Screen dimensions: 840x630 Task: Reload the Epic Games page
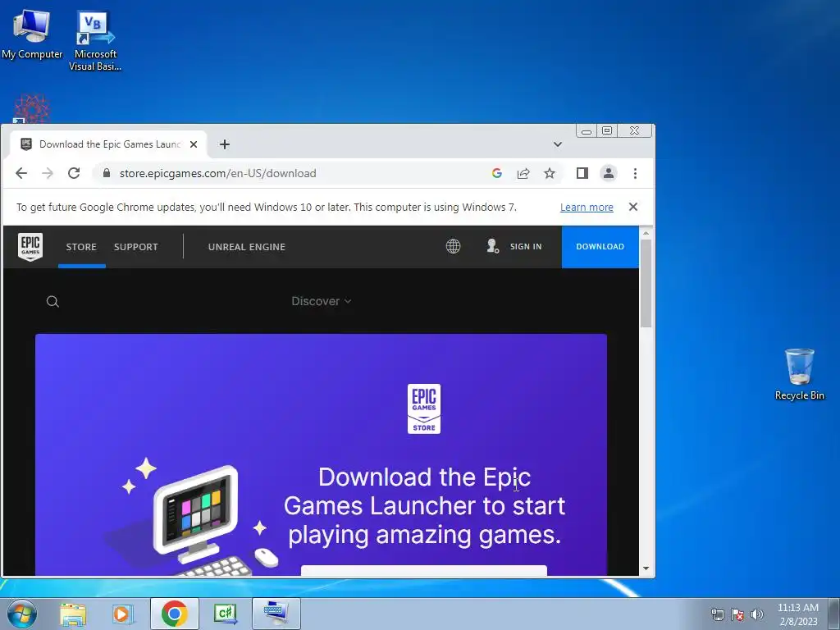coord(74,173)
